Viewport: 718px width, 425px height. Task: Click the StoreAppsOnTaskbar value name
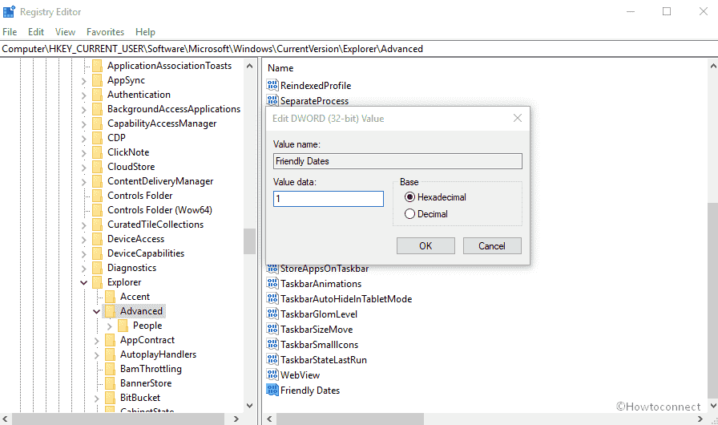click(324, 269)
